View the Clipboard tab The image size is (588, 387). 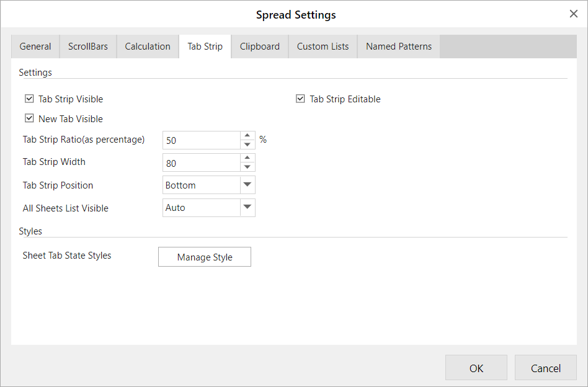point(259,46)
